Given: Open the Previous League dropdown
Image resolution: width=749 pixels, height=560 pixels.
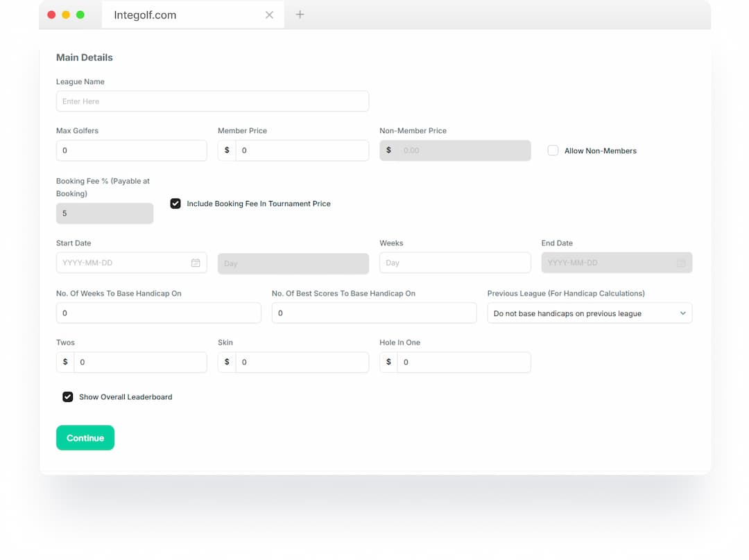Looking at the screenshot, I should click(x=583, y=313).
